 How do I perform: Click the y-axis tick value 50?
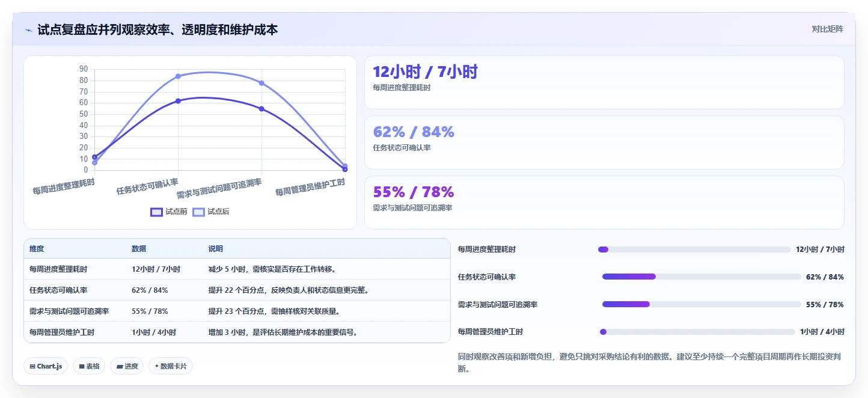[x=84, y=114]
